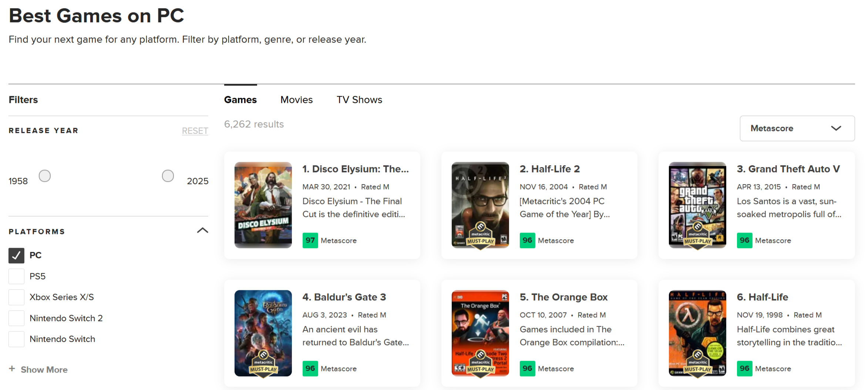The image size is (868, 390).
Task: Select the Nintendo Switch platform checkbox
Action: coord(16,339)
